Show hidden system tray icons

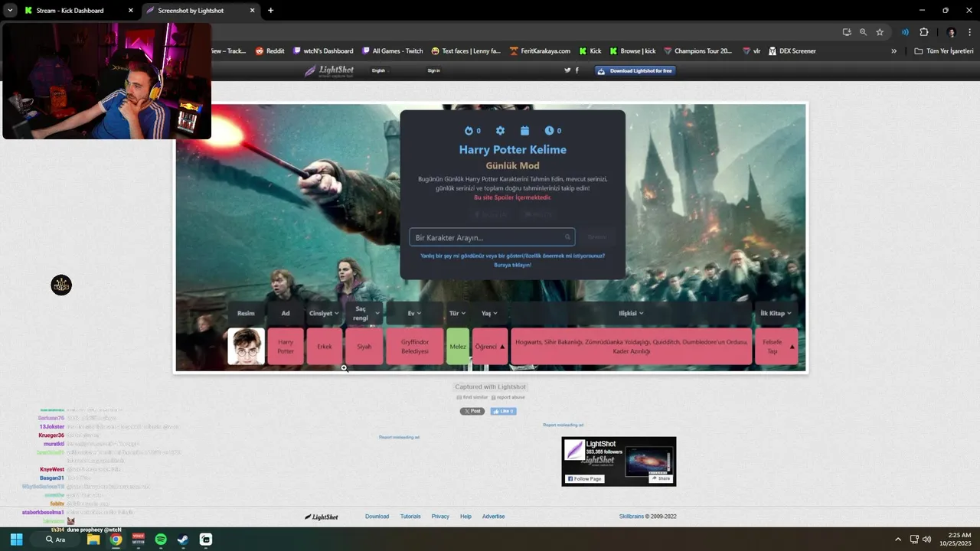point(898,540)
